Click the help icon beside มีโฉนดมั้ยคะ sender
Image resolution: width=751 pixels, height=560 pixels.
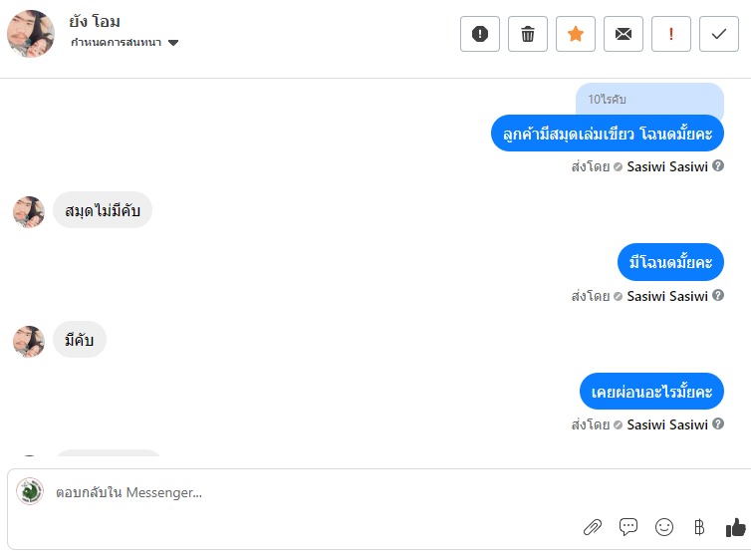click(718, 296)
